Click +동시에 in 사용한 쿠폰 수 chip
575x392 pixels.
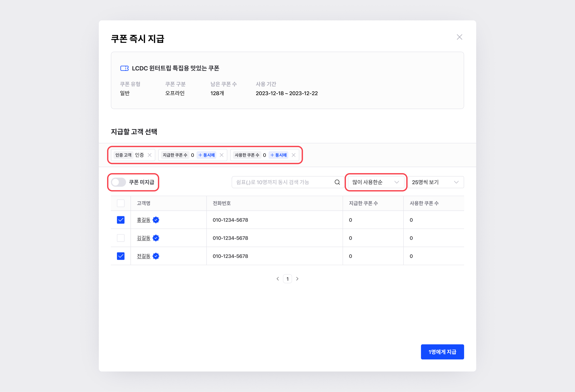tap(279, 155)
